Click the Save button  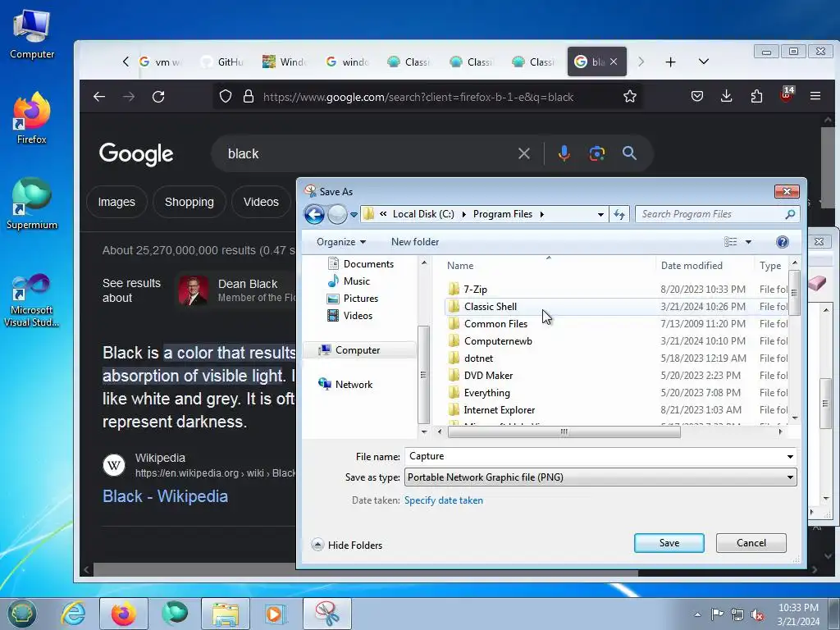(669, 543)
